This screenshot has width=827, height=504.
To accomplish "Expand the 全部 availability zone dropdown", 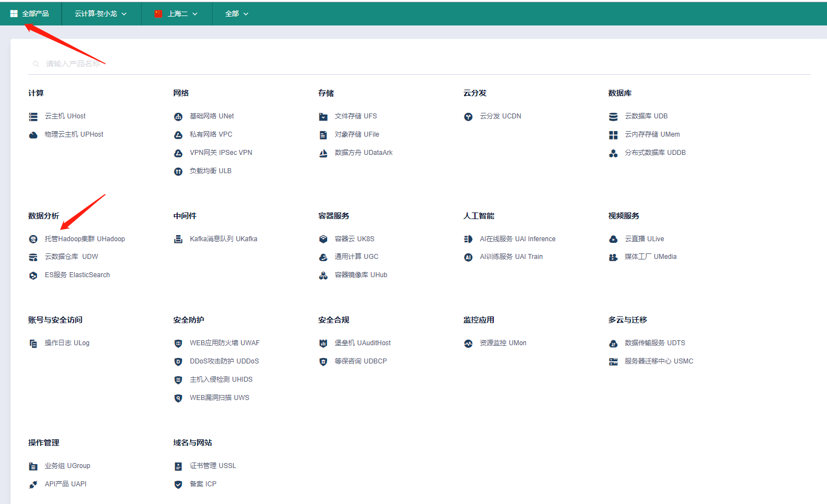I will coord(236,14).
